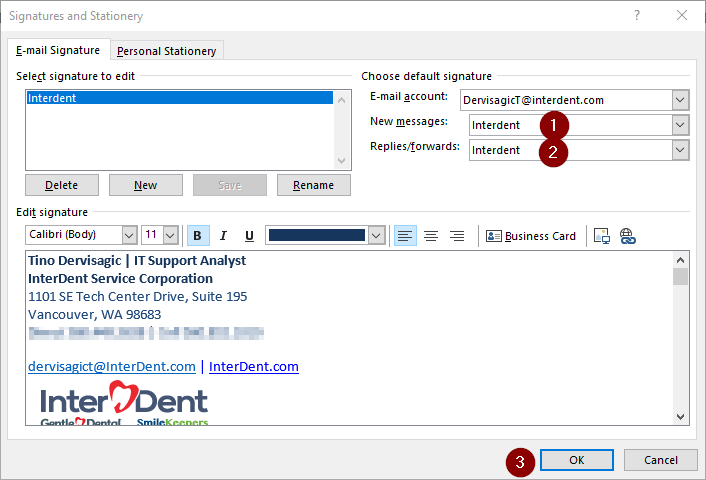Click the 'Vancouver, WA 98683' line

pyautogui.click(x=95, y=314)
